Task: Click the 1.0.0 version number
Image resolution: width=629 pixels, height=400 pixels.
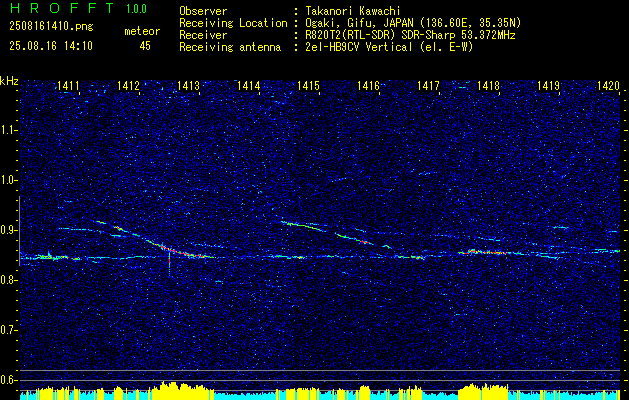Action: click(136, 8)
